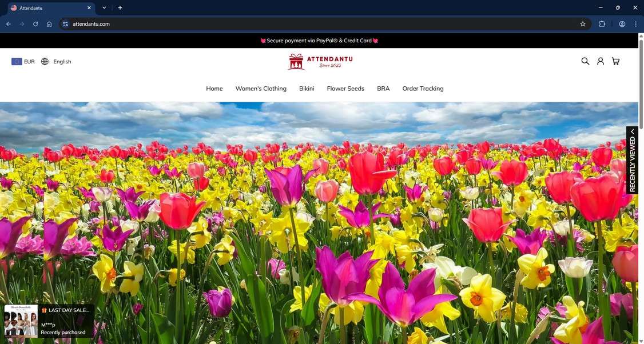Image resolution: width=644 pixels, height=344 pixels.
Task: Open the Flower Seeds category
Action: pyautogui.click(x=345, y=88)
